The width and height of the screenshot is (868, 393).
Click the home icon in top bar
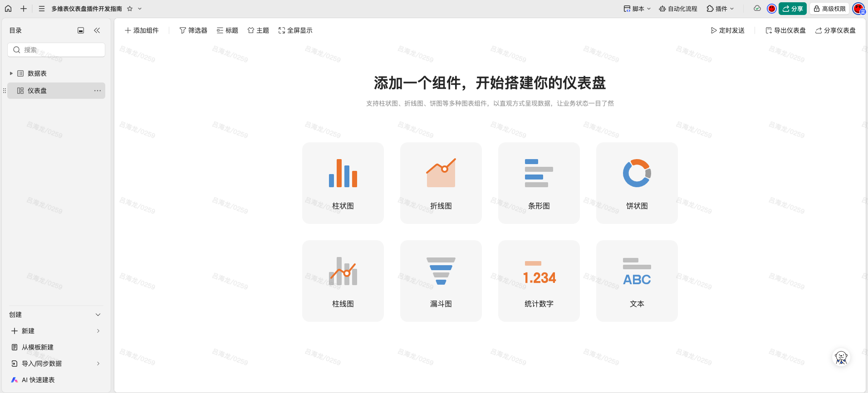pyautogui.click(x=8, y=9)
